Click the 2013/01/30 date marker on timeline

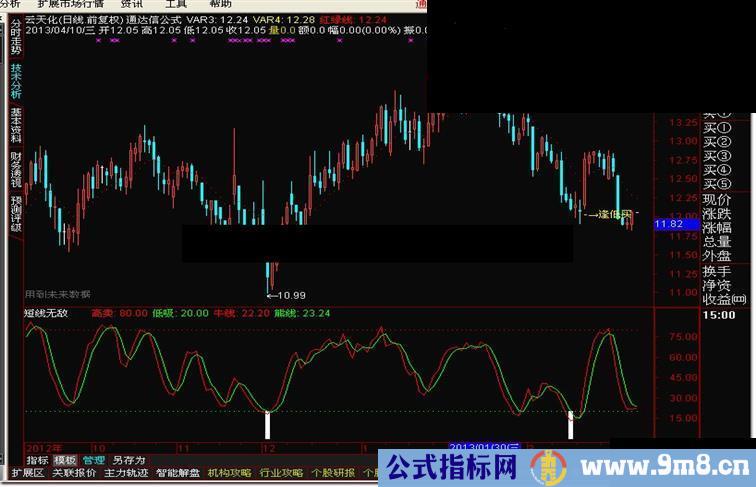click(x=483, y=446)
